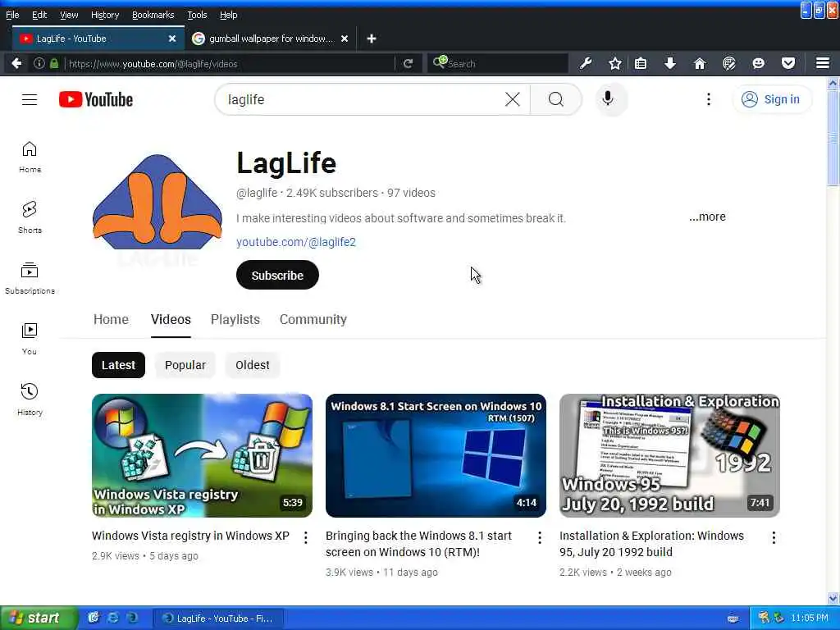Show site information icon in address bar
This screenshot has width=840, height=630.
tap(39, 64)
